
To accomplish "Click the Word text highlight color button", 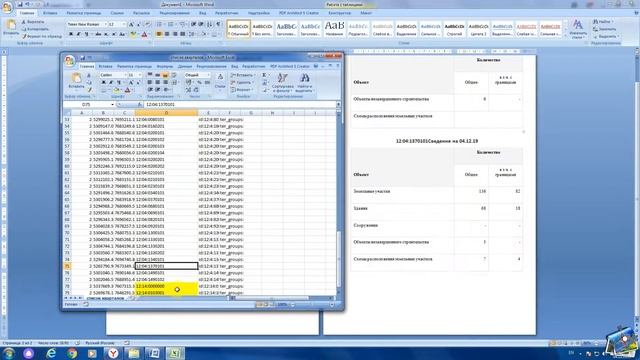I will 133,35.
